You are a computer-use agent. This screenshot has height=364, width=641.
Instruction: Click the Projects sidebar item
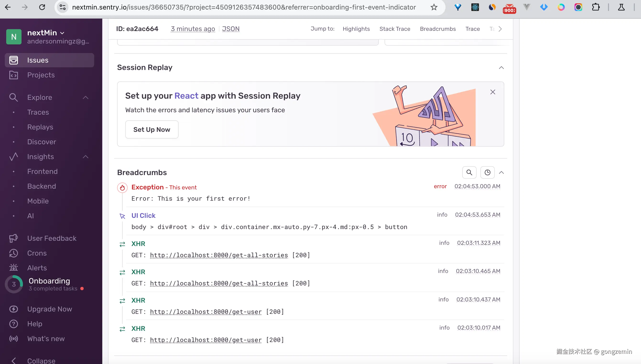coord(41,75)
